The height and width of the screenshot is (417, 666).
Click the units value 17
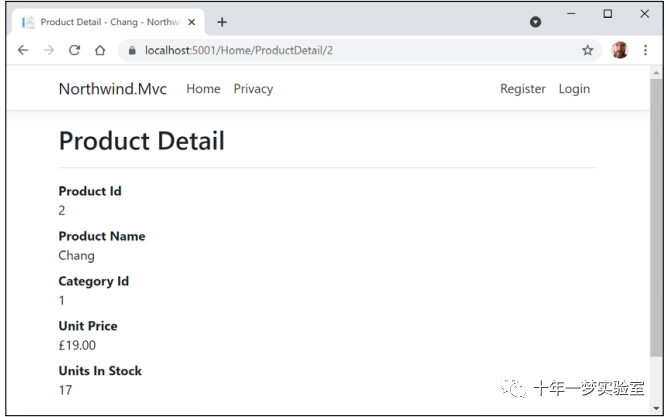65,390
